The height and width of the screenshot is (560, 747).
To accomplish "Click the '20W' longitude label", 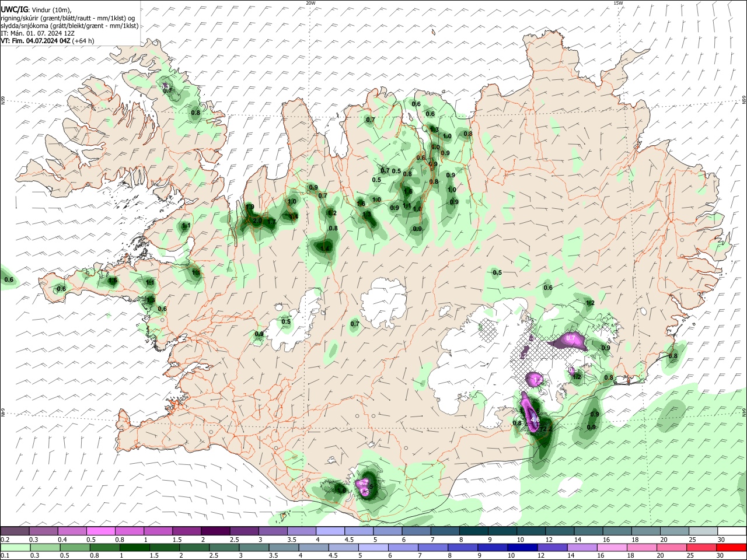I will point(310,3).
